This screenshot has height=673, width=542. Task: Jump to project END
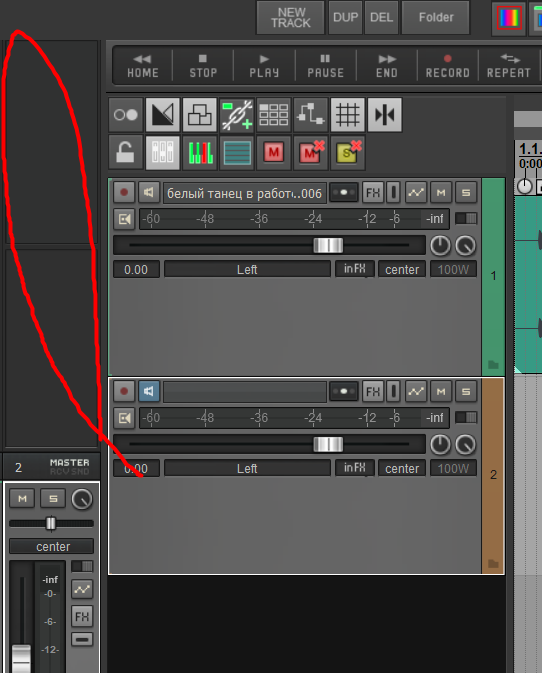[x=387, y=66]
